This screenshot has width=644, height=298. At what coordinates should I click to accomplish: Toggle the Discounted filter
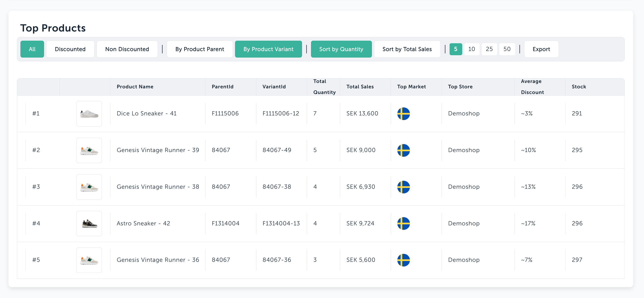(x=70, y=49)
